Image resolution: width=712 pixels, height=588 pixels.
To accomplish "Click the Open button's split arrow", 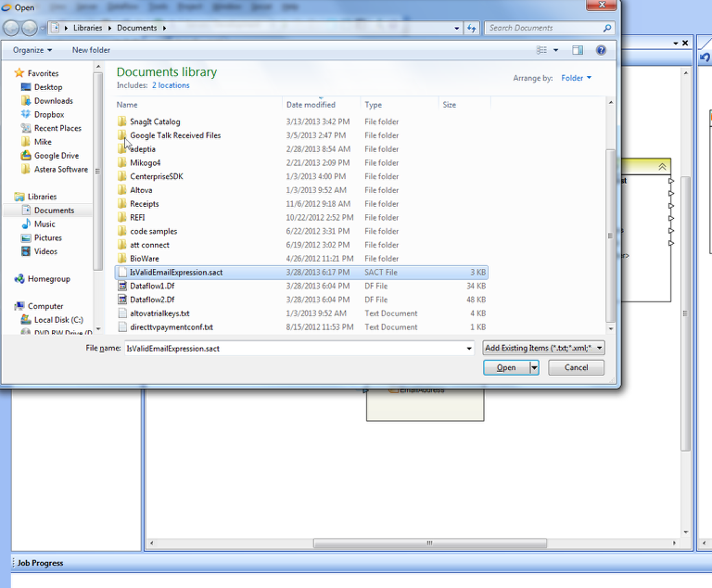I will point(534,367).
